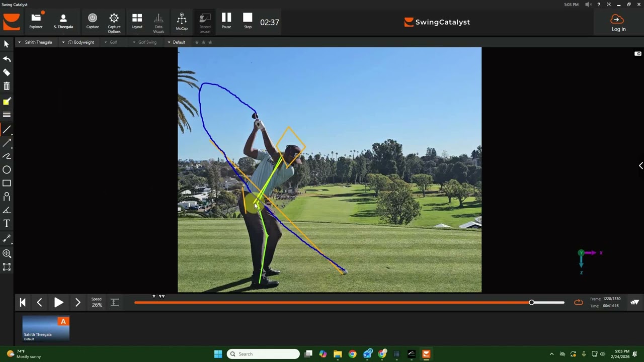Click the Eraser tool in the sidebar

[7, 73]
